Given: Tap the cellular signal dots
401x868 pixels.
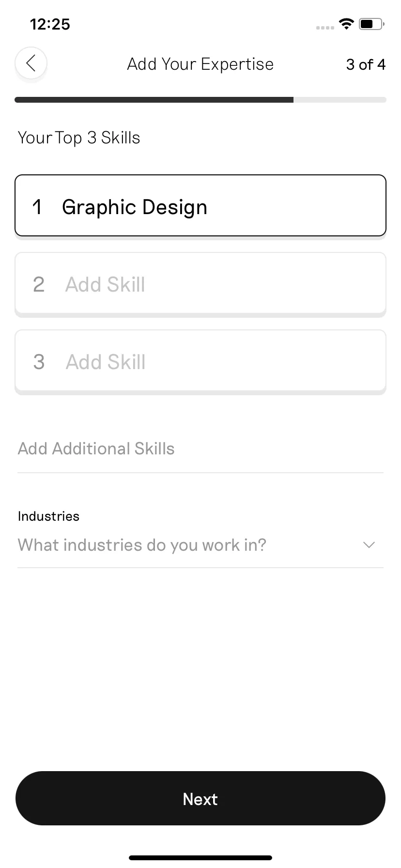Looking at the screenshot, I should click(x=325, y=28).
